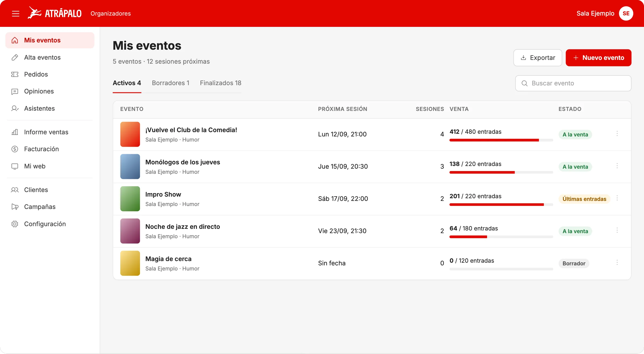Click the Borrador status badge
The width and height of the screenshot is (644, 354).
(574, 263)
